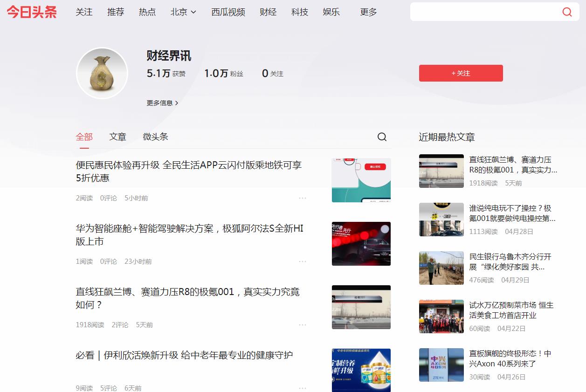This screenshot has width=586, height=392.
Task: Switch to the 文章 tab
Action: click(x=118, y=137)
